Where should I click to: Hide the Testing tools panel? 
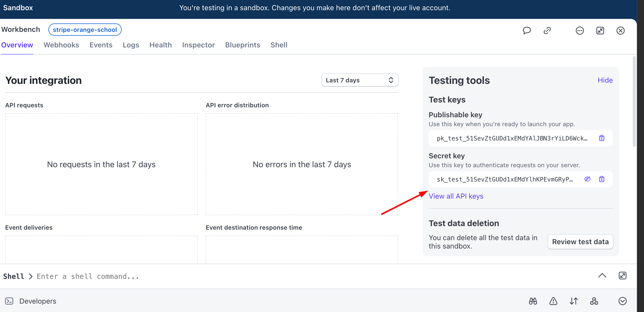[x=605, y=80]
